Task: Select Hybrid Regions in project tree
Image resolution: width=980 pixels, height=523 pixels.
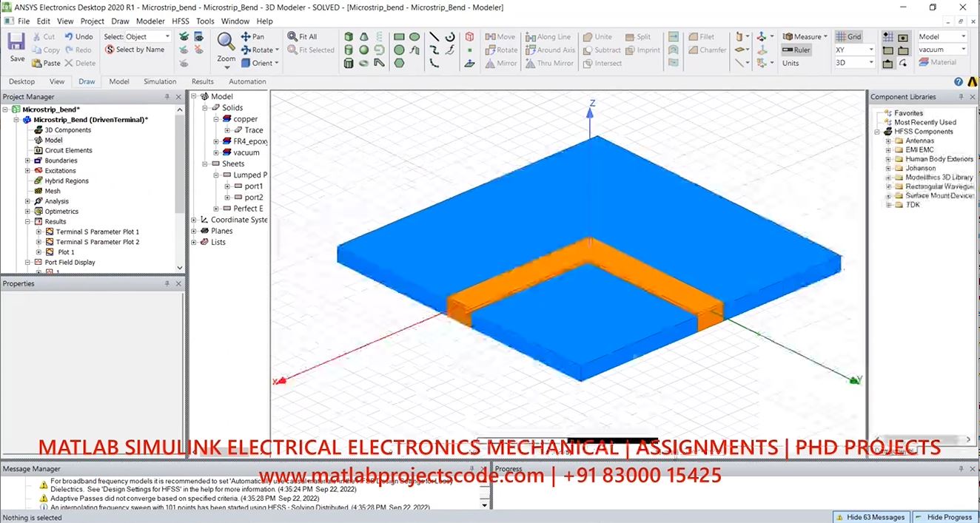Action: [67, 180]
